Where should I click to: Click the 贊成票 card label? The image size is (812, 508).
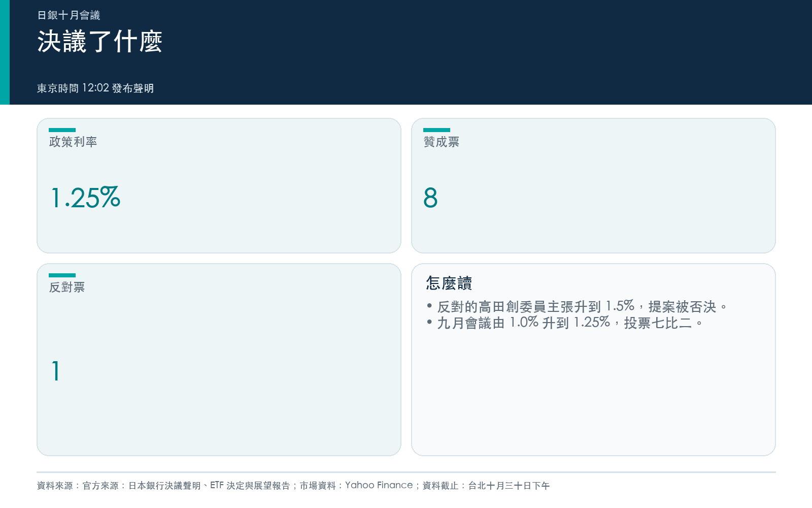[x=441, y=142]
